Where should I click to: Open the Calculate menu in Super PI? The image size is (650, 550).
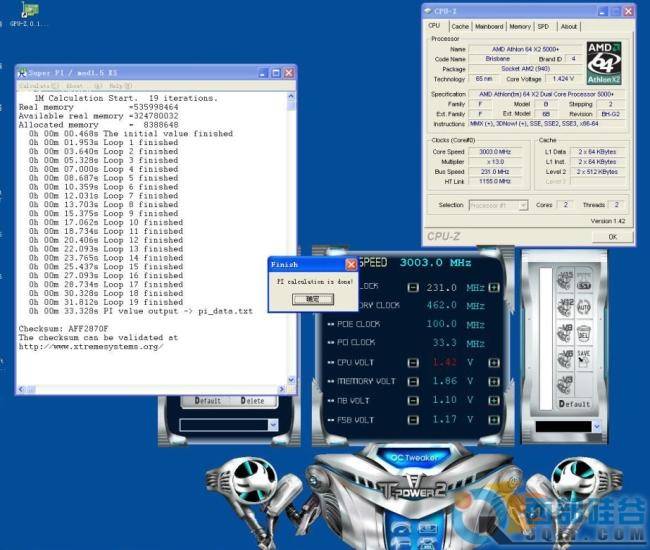39,86
